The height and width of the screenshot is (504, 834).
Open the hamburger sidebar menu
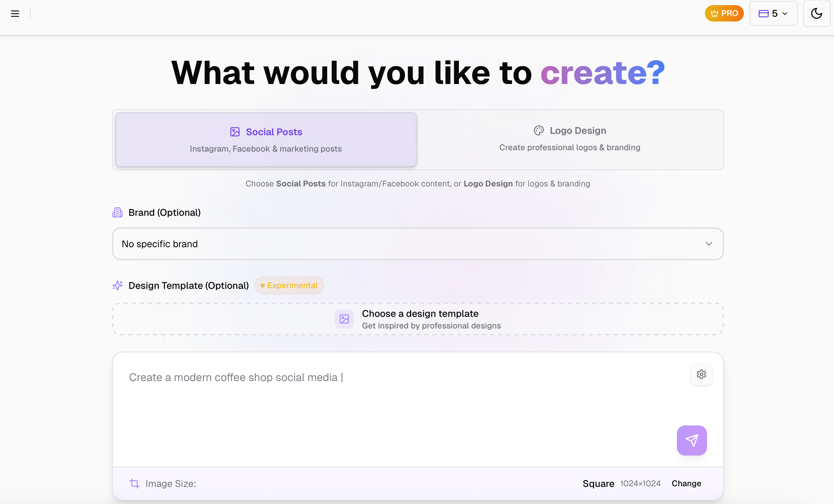[15, 14]
